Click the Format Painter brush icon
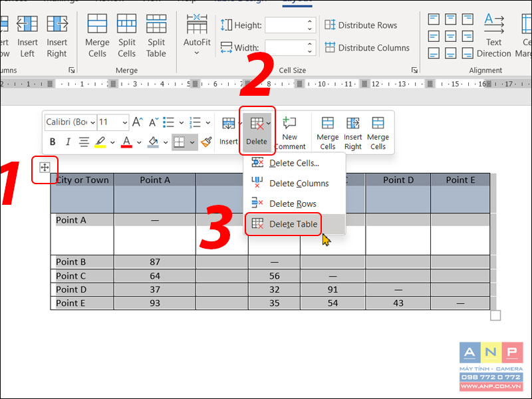Viewport: 532px width, 399px height. coord(206,142)
